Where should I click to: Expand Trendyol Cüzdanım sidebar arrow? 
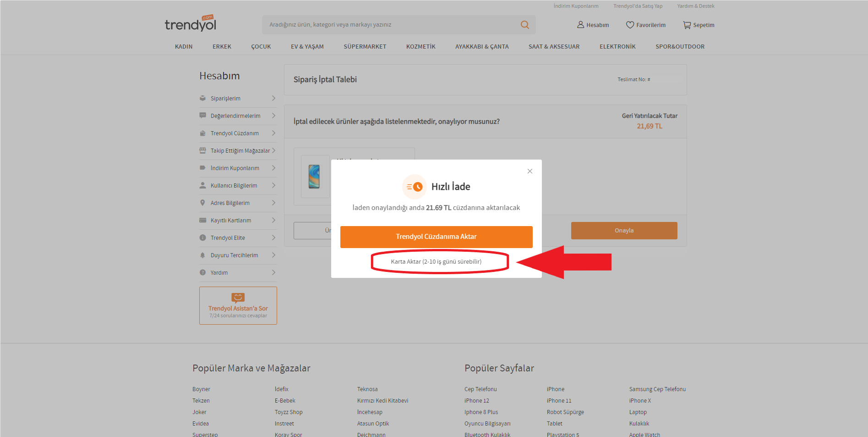coord(273,133)
